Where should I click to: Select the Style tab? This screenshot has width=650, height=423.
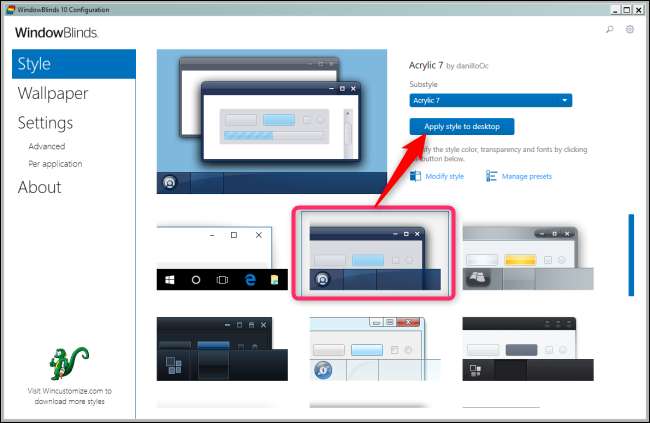[x=74, y=64]
